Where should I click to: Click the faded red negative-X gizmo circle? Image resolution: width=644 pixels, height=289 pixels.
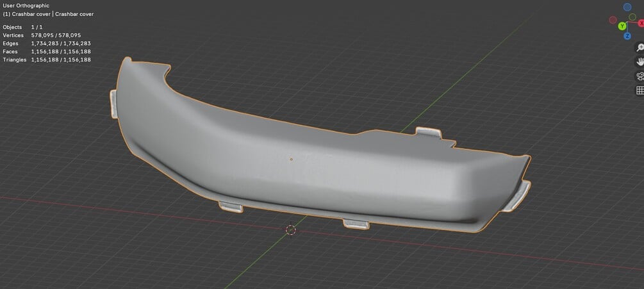(x=613, y=20)
